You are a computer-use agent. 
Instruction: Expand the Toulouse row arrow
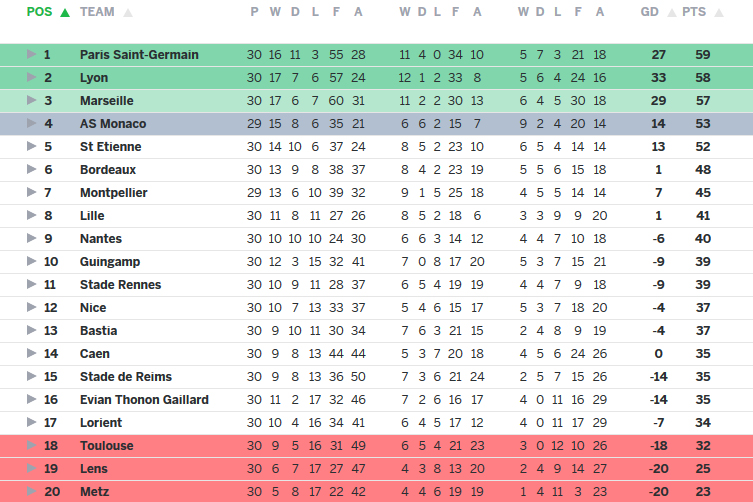[31, 446]
